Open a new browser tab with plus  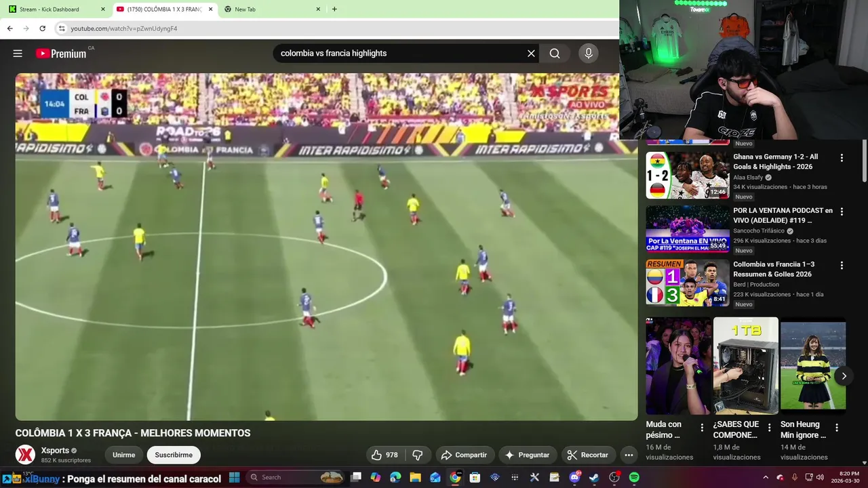pos(334,9)
